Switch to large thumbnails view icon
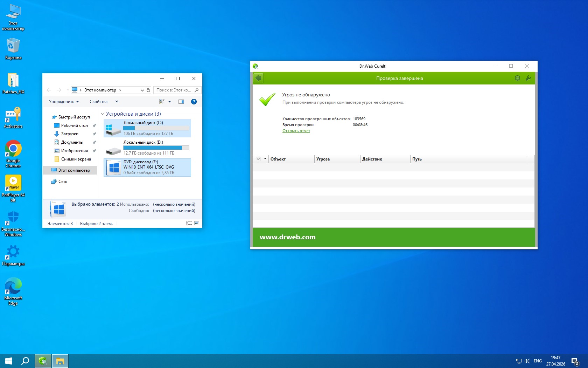 197,223
